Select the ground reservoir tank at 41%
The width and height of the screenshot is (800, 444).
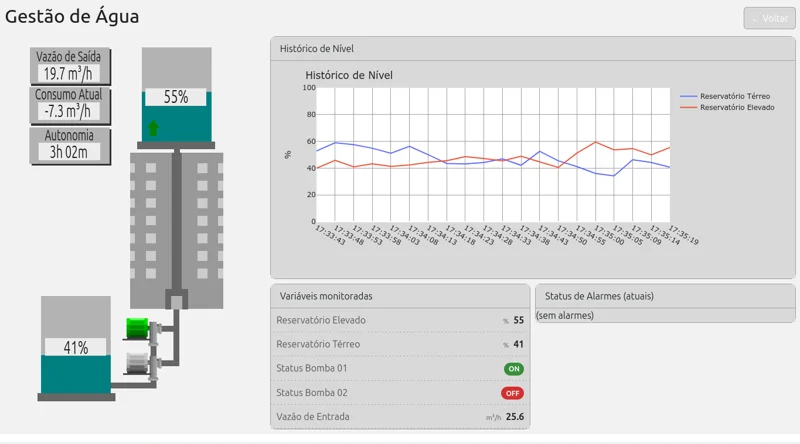(x=76, y=348)
